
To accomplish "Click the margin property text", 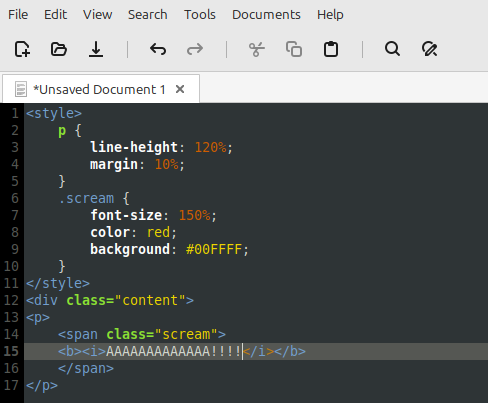I will [x=114, y=164].
